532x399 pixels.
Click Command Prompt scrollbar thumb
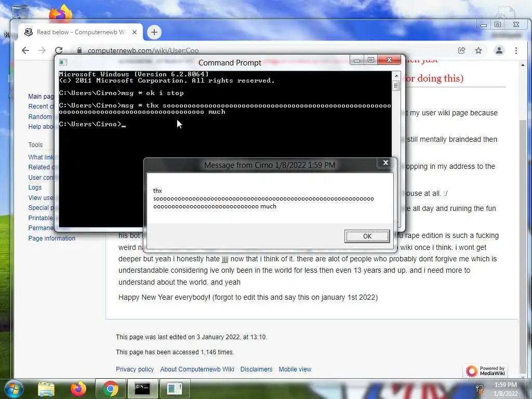[396, 86]
